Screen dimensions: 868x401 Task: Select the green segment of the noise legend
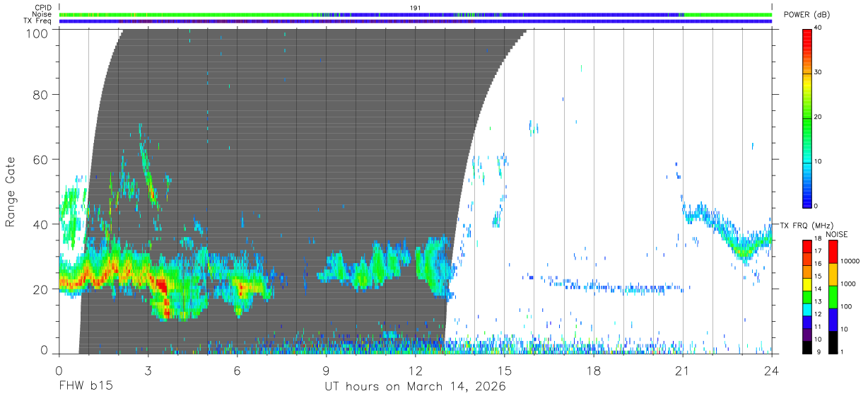tap(833, 297)
